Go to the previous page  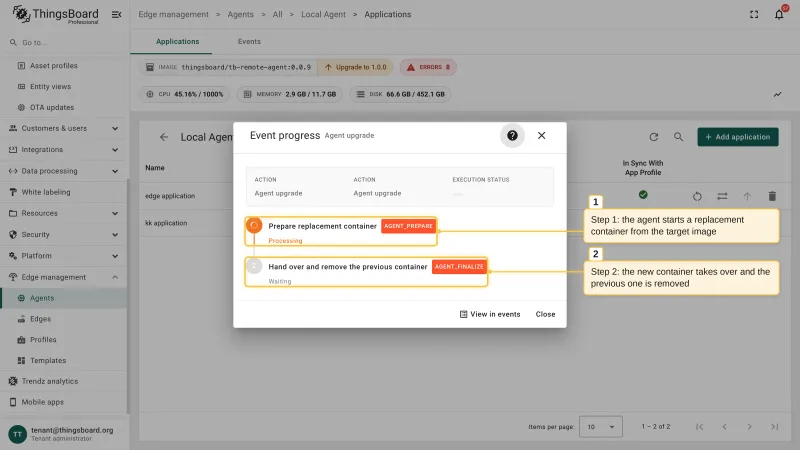pyautogui.click(x=724, y=427)
